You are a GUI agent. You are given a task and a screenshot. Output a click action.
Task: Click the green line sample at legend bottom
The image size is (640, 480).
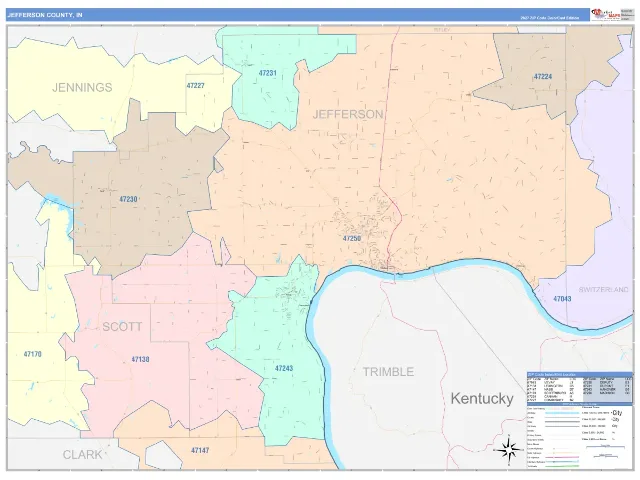click(x=562, y=466)
